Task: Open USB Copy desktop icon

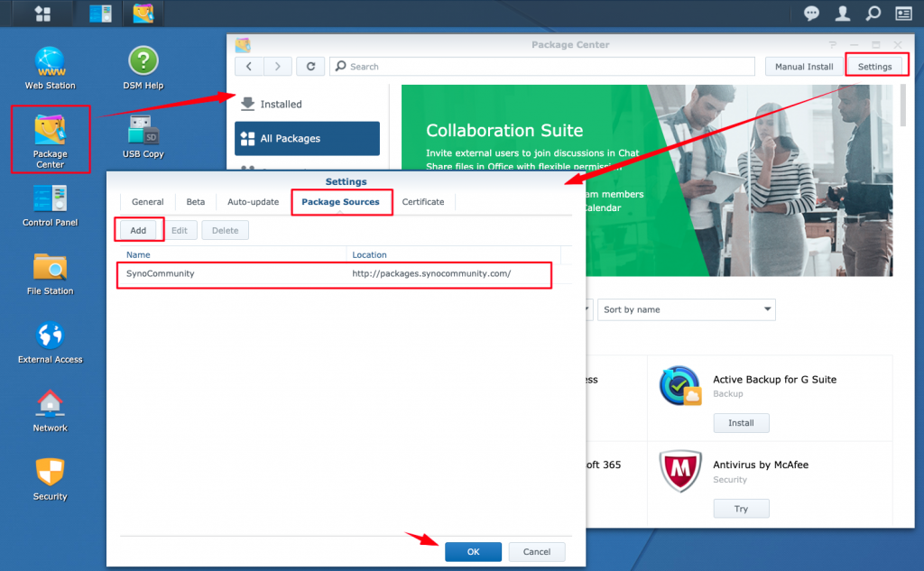Action: tap(143, 137)
